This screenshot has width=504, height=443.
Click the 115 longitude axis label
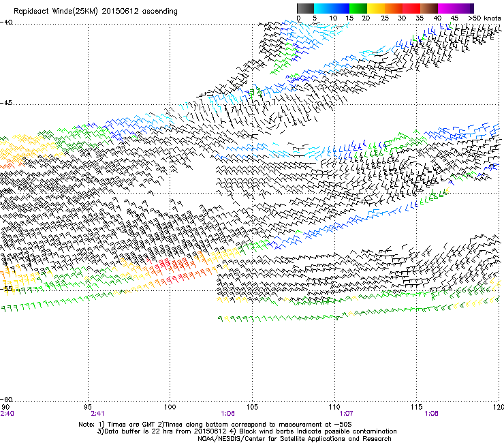[416, 407]
